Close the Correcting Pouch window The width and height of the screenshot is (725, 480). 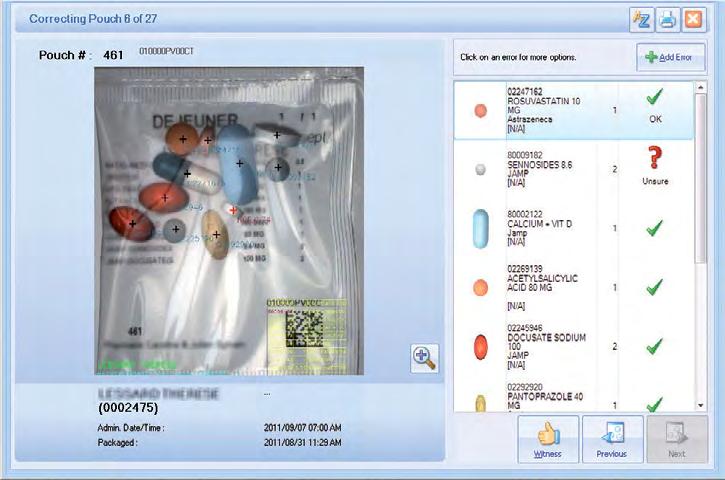click(x=693, y=20)
